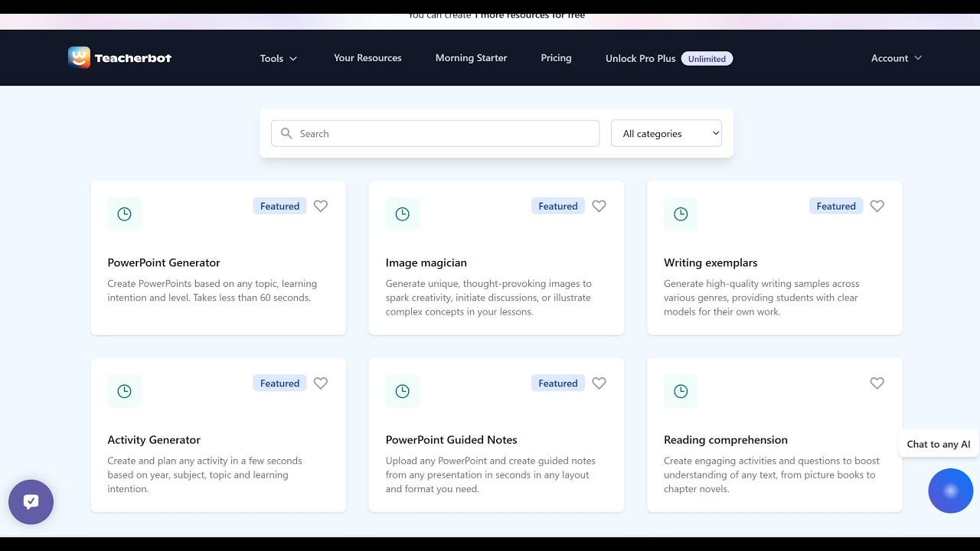The width and height of the screenshot is (980, 551).
Task: Click description 'Generate high-quality writing samples'
Action: tap(761, 298)
